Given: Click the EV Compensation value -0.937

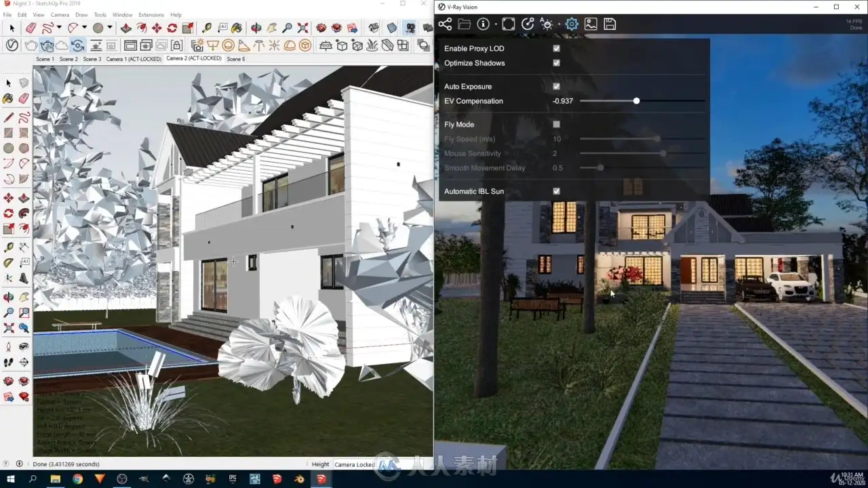Looking at the screenshot, I should coord(563,101).
